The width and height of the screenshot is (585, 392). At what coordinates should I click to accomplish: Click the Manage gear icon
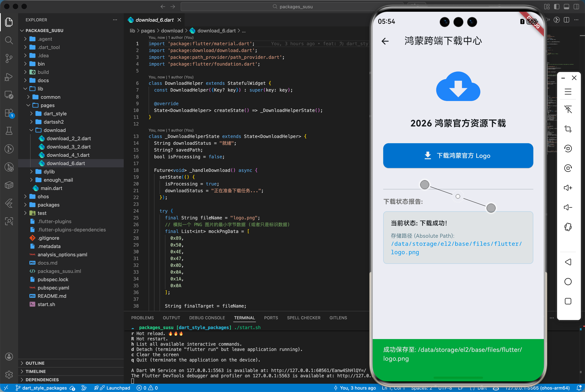tap(9, 374)
